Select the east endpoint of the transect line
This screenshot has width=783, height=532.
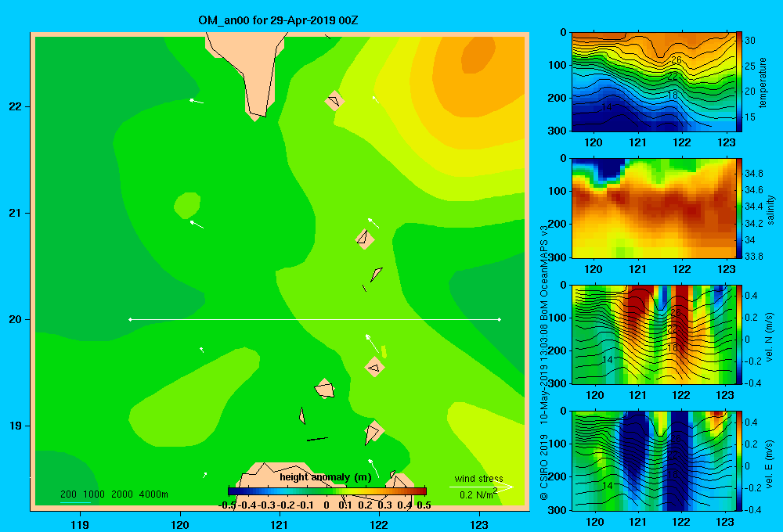click(499, 319)
